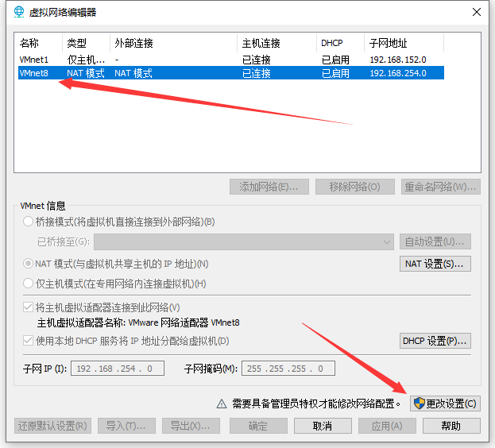Click subnet address 192.168.254.0 cell
Screen dimensions: 495x448
click(x=398, y=73)
